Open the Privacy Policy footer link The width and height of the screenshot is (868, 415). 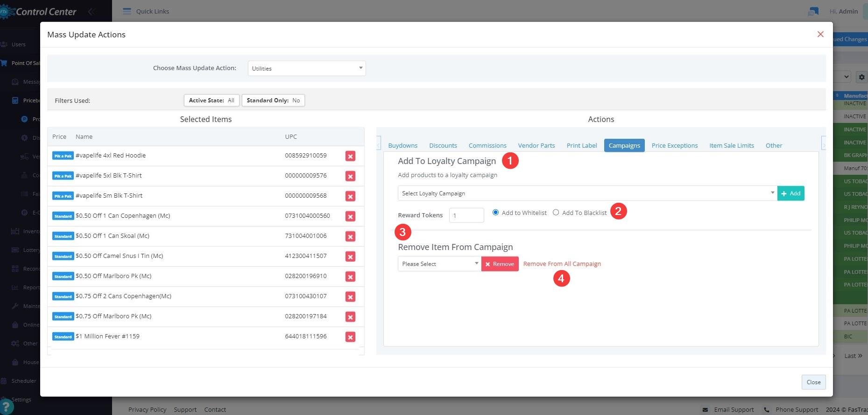point(148,410)
